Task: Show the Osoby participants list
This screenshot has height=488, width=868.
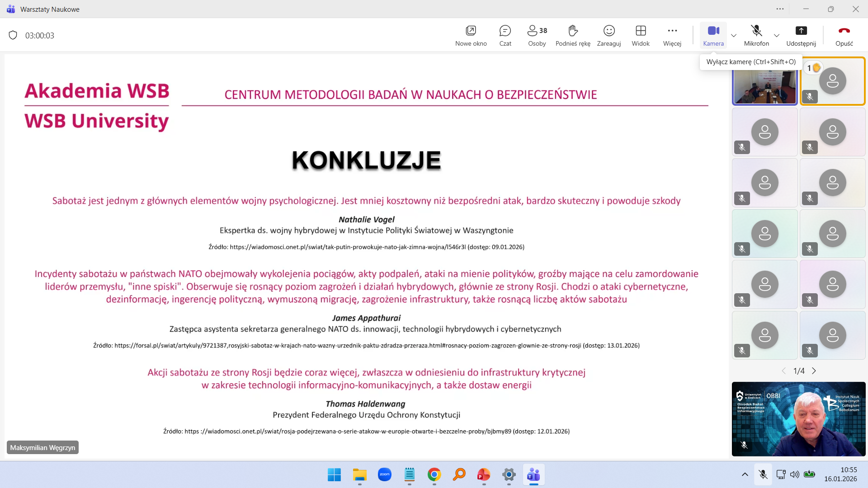Action: pos(537,35)
